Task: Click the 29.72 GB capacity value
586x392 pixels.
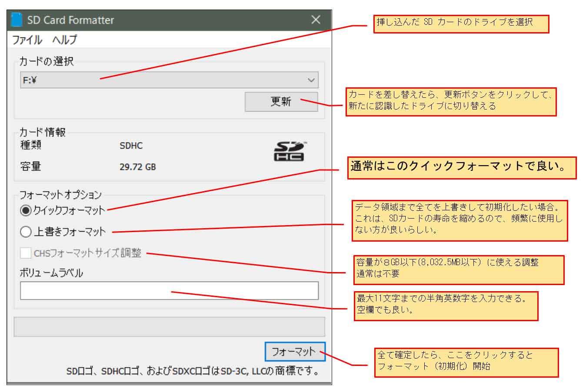Action: point(138,167)
